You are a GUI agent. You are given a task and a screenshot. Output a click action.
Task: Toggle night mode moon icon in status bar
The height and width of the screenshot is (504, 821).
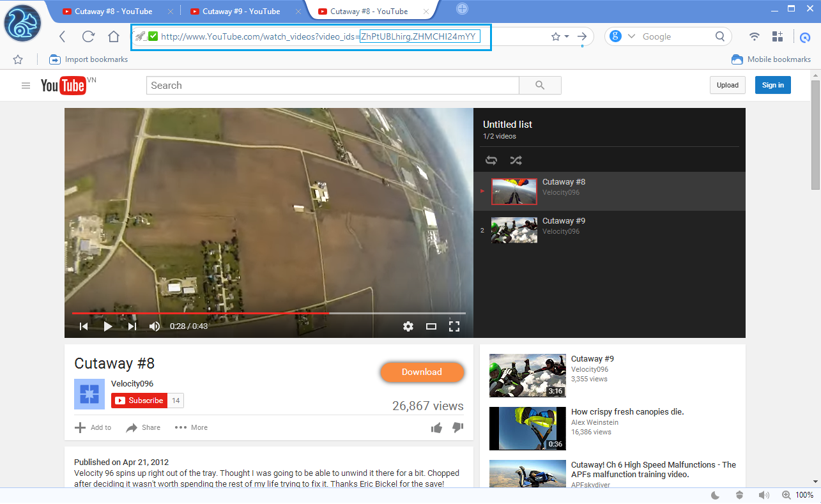[716, 495]
